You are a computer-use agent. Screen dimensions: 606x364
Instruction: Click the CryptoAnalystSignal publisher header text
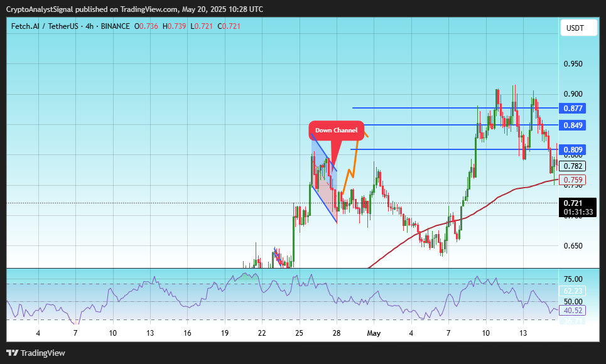click(x=134, y=9)
